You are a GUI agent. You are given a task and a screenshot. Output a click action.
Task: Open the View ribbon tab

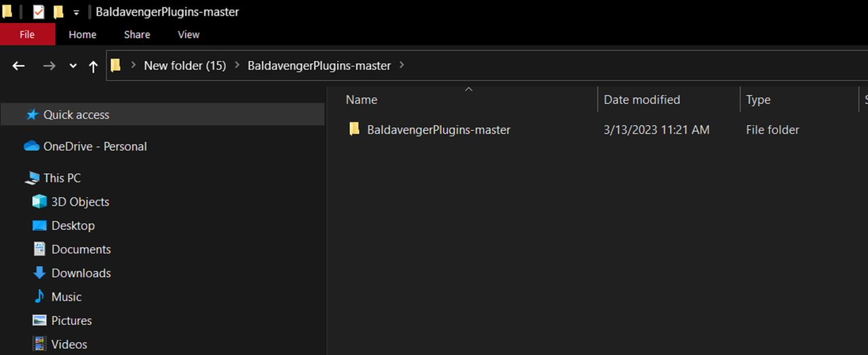[x=189, y=35]
